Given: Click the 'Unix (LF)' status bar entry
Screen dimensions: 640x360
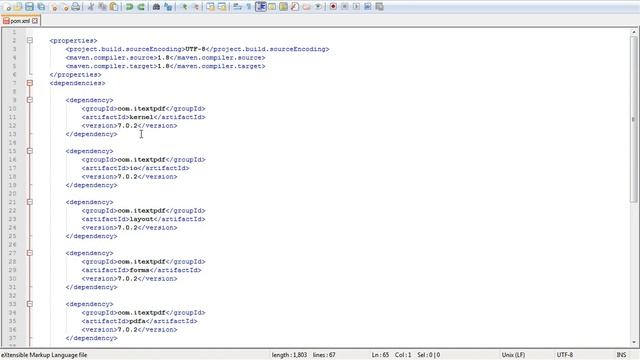Looking at the screenshot, I should pos(513,355).
